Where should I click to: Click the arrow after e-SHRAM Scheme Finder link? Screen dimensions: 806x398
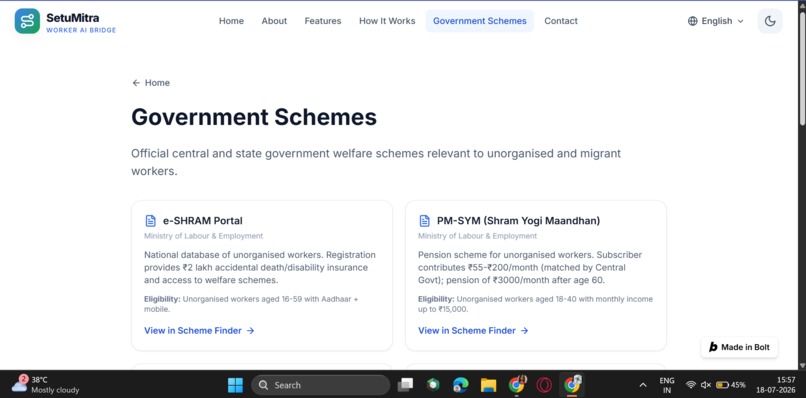tap(250, 331)
